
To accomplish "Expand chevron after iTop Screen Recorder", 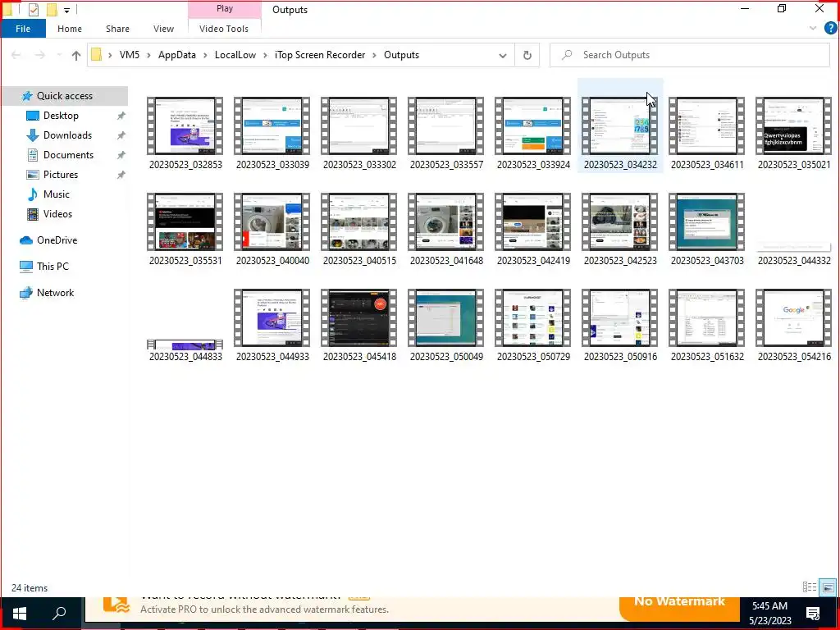I will [x=374, y=55].
